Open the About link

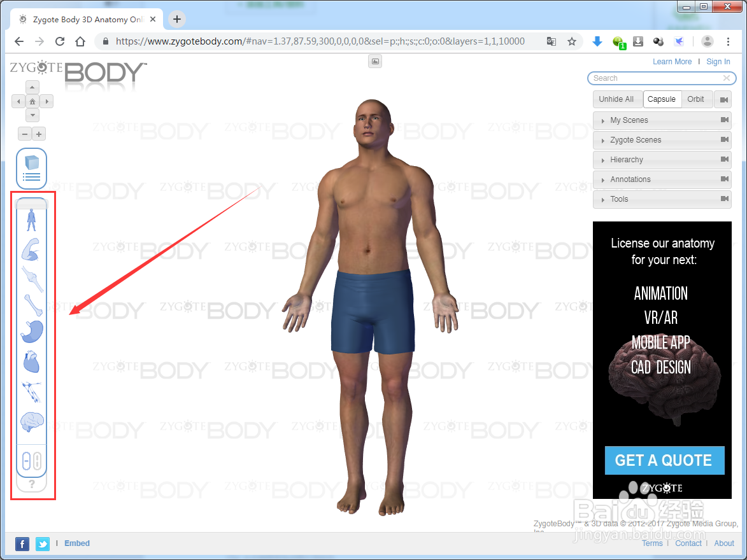(724, 543)
